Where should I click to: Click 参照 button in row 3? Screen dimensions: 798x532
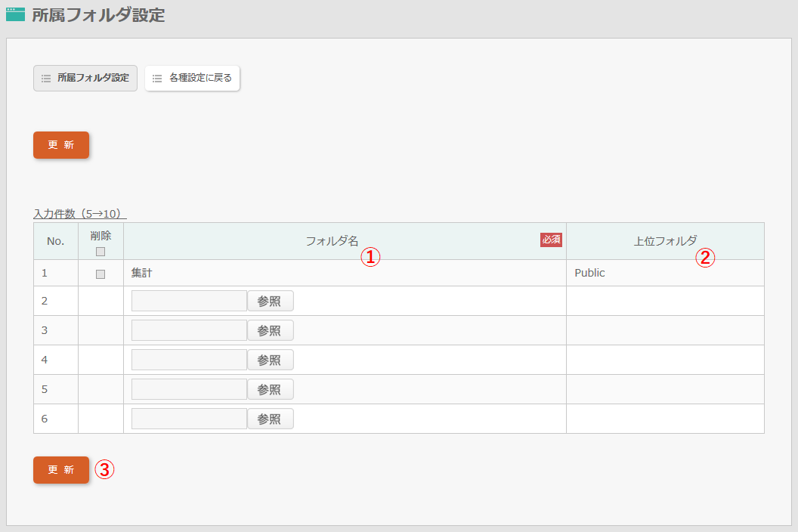(270, 330)
